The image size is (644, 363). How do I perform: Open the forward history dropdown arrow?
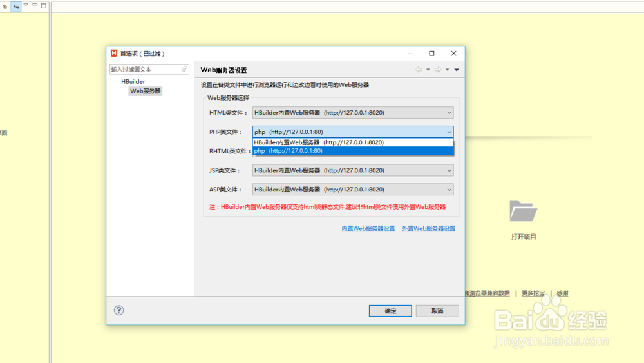(448, 70)
